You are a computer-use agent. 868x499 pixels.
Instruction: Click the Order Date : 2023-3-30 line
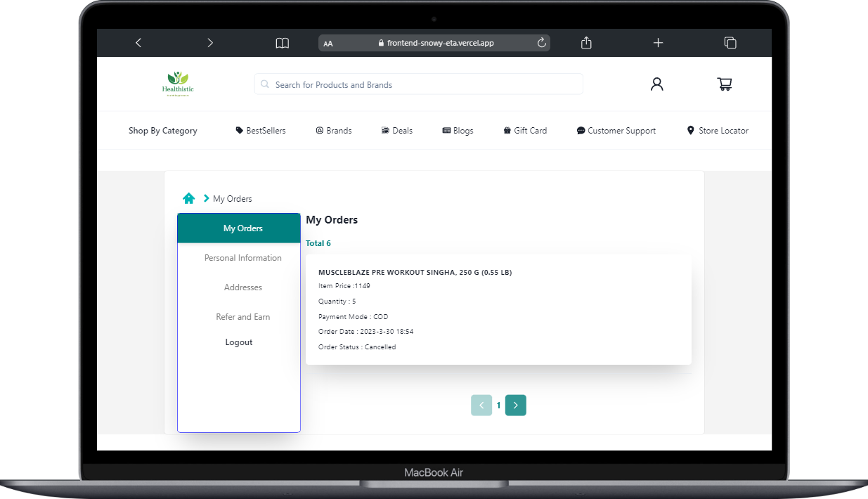(365, 332)
